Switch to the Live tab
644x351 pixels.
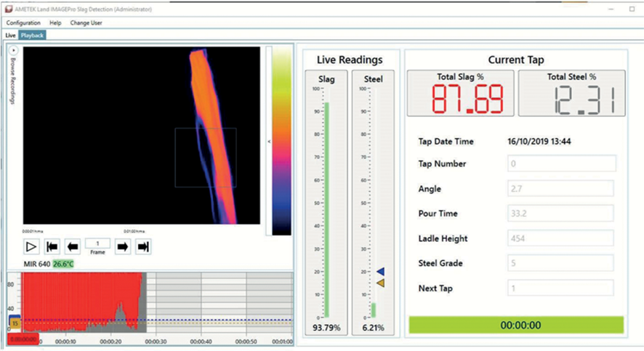pos(10,35)
